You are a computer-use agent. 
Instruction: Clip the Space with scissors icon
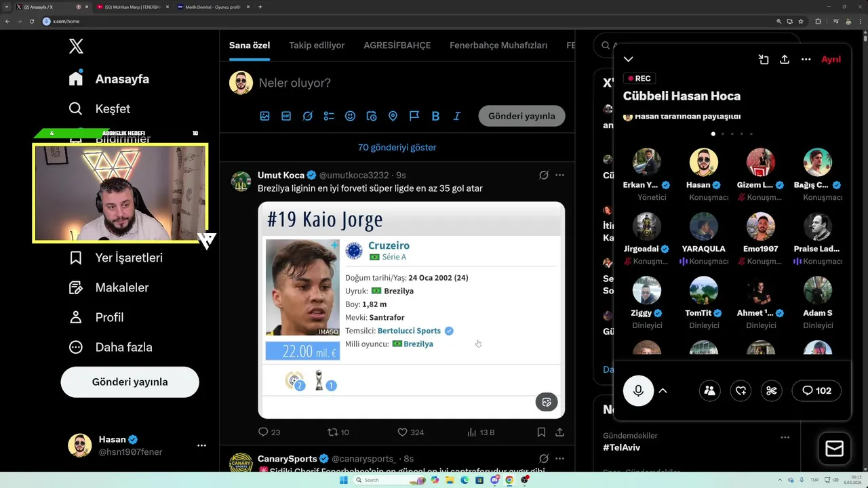772,390
